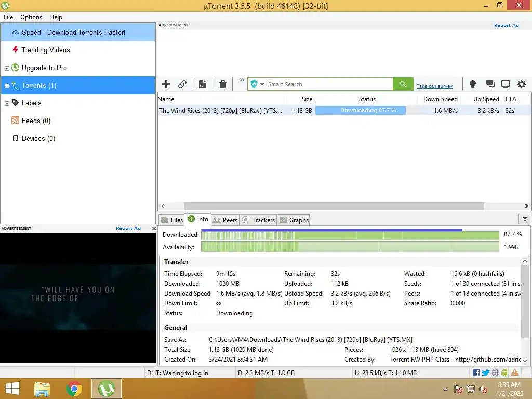Click the Downloaded pieces bar
The image size is (532, 399).
point(350,234)
